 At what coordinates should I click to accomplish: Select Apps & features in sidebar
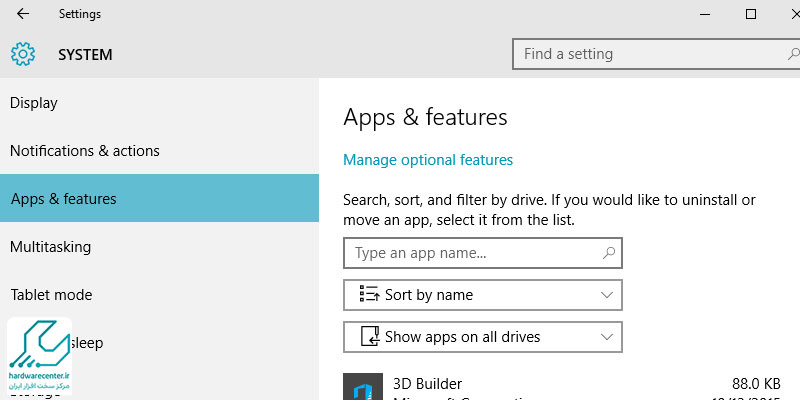pos(159,198)
